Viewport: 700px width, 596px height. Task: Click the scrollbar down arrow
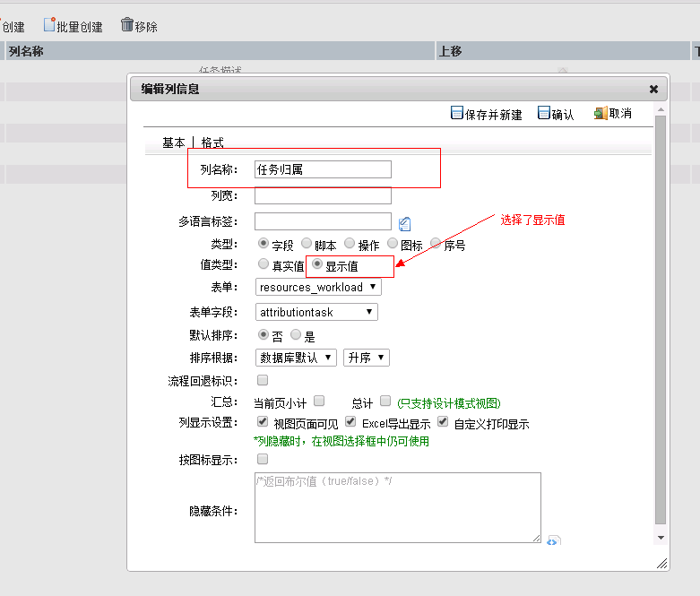click(x=661, y=538)
